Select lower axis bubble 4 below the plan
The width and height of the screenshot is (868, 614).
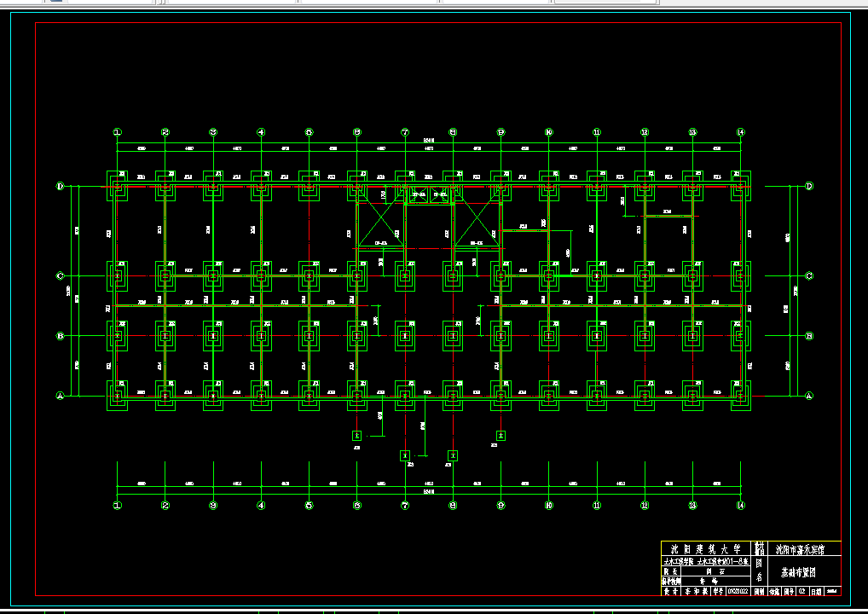tap(261, 505)
